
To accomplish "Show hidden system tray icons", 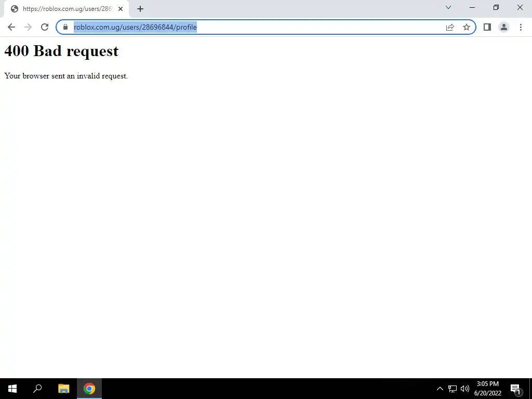I will 440,389.
